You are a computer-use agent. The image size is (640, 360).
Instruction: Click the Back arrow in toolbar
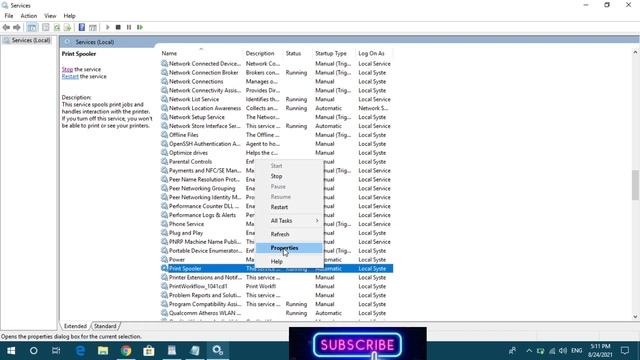(6, 27)
